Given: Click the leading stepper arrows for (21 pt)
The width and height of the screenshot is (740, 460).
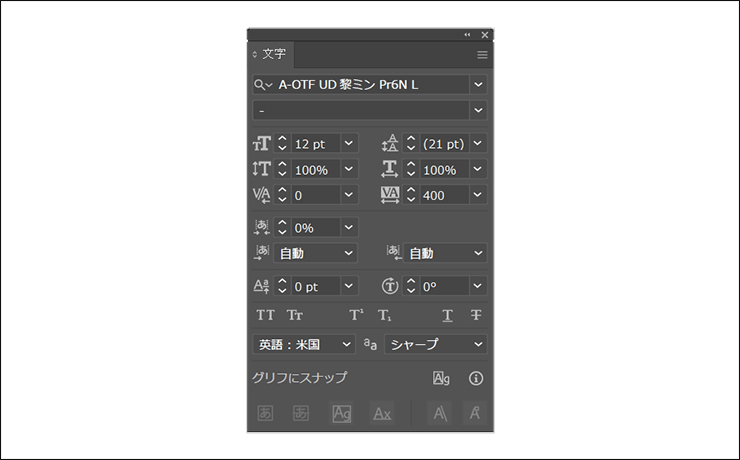Looking at the screenshot, I should (411, 143).
